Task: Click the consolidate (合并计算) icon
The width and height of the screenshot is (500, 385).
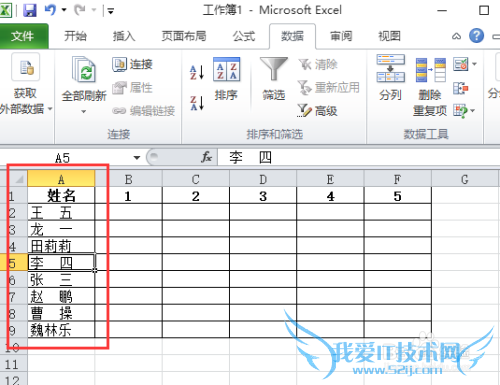Action: (461, 88)
